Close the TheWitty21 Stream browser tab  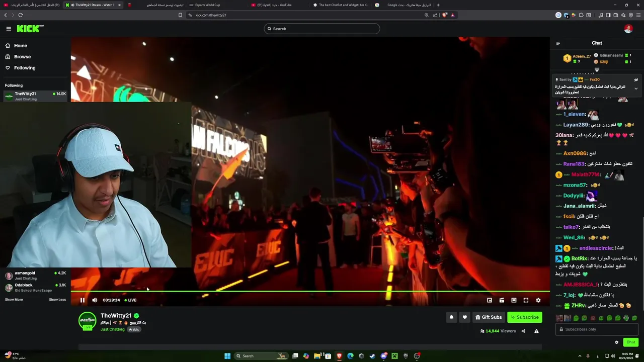(x=119, y=5)
